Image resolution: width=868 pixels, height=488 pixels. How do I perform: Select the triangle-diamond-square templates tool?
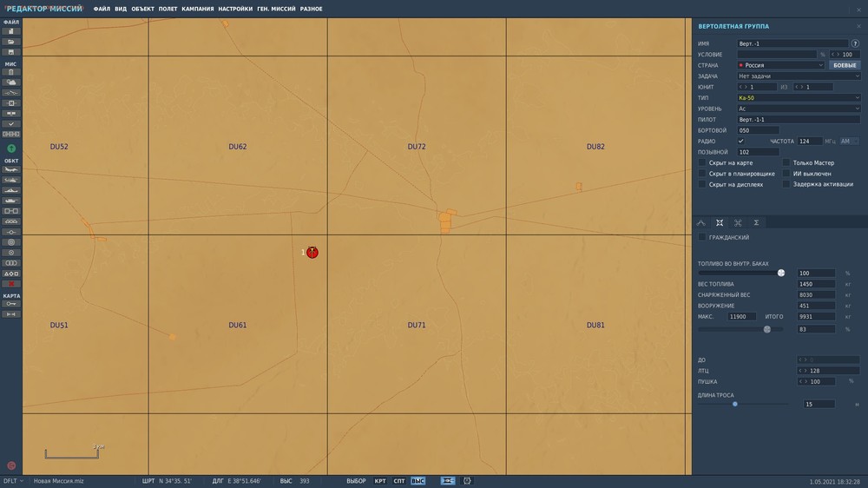[11, 274]
